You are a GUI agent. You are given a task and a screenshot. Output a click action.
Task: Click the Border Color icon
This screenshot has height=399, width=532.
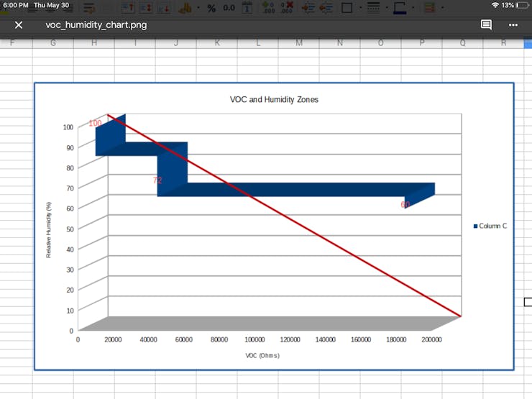400,8
